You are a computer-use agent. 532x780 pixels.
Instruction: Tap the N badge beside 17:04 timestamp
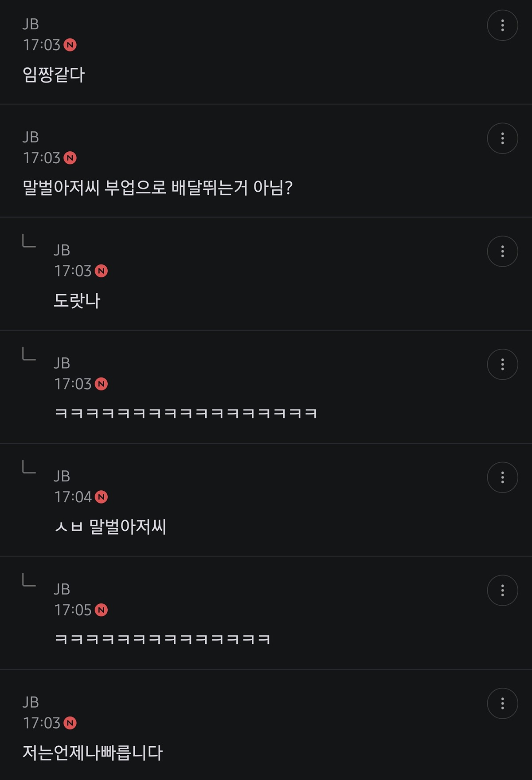101,497
